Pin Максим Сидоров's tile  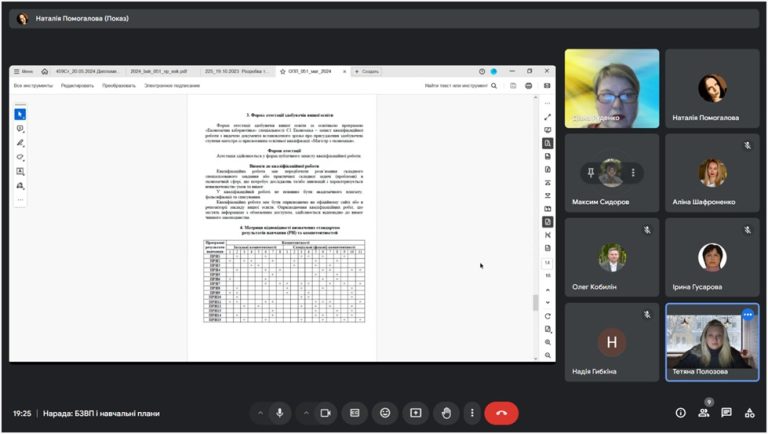(x=591, y=172)
